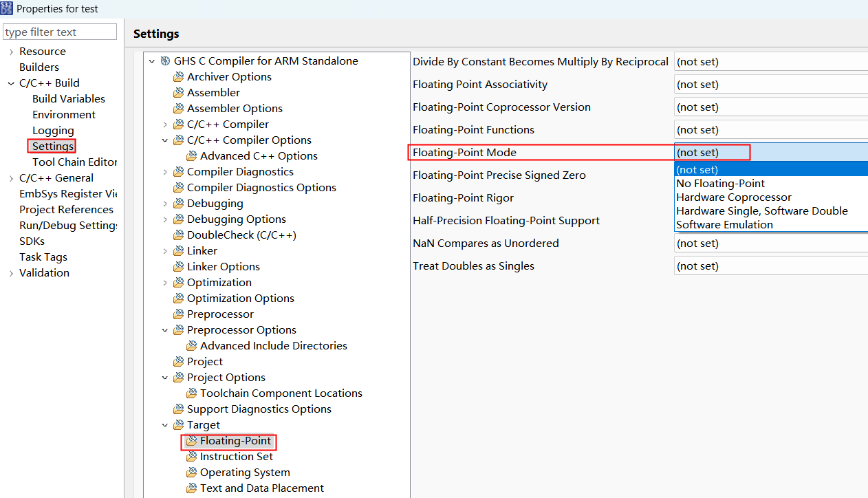
Task: Select Build Variables in the sidebar
Action: coord(68,99)
